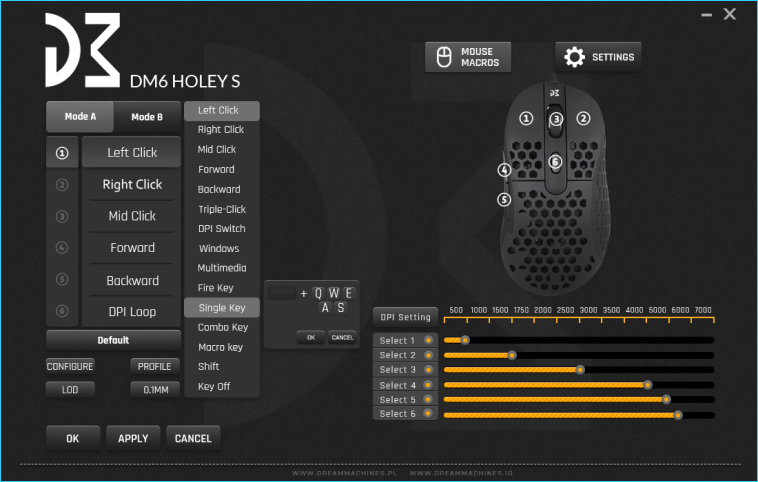
Task: Click side button marker 5 on mouse
Action: (504, 199)
